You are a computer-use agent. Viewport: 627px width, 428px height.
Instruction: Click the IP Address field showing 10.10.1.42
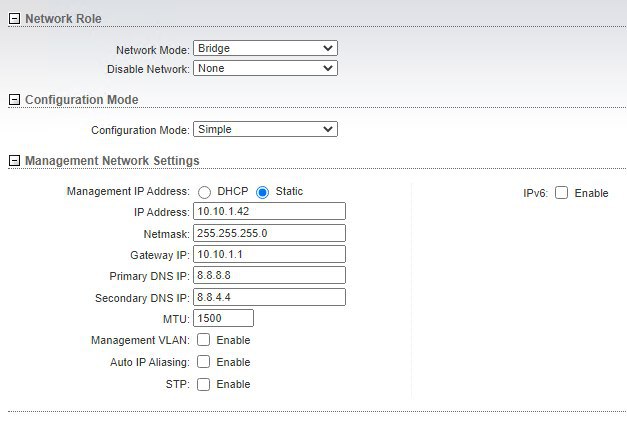(270, 211)
